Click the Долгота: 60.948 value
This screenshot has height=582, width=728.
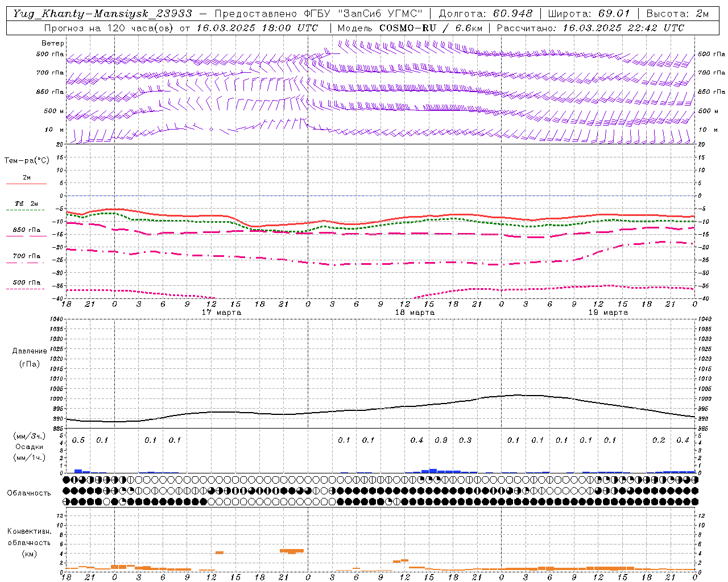(486, 14)
